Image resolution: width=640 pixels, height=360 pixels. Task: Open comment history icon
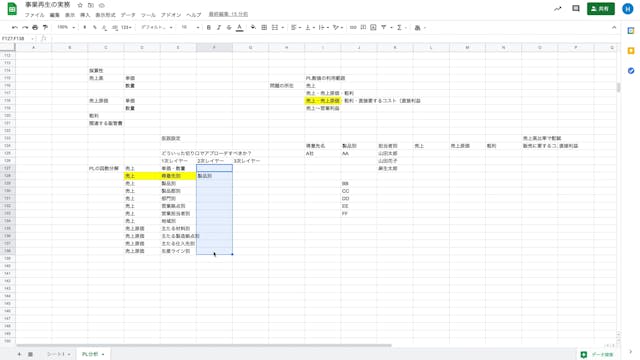[576, 9]
